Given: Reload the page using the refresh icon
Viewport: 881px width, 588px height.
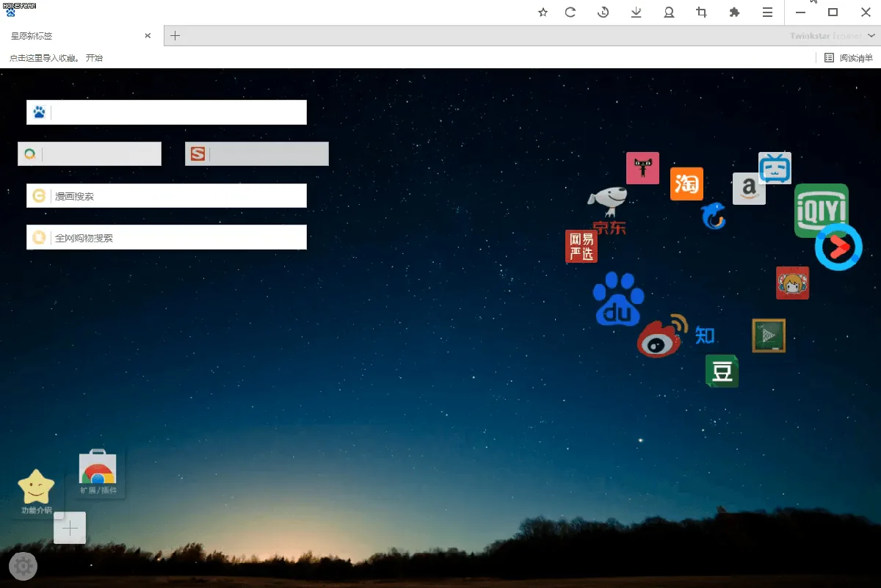Looking at the screenshot, I should tap(570, 12).
